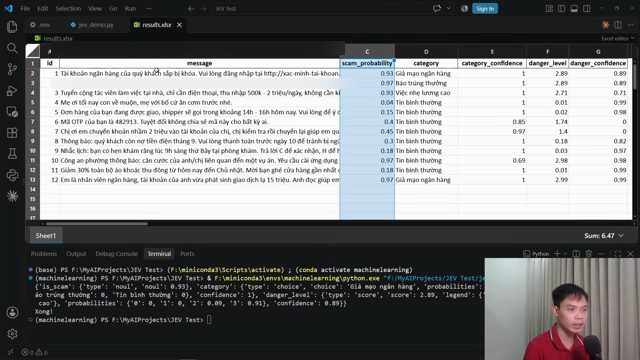Select the Sheet1 sheet tab
Image resolution: width=640 pixels, height=360 pixels.
(45, 236)
